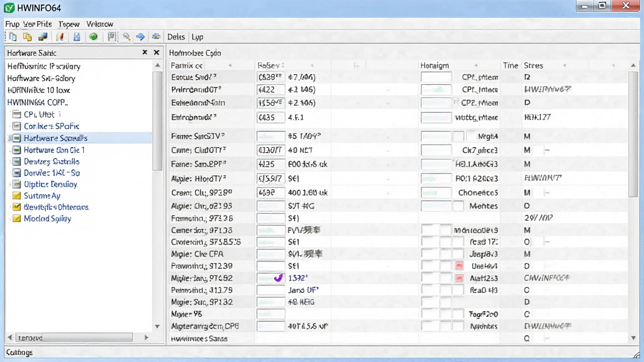The width and height of the screenshot is (644, 362).
Task: Open the 'Hanaigm' column header arrow
Action: pyautogui.click(x=475, y=65)
